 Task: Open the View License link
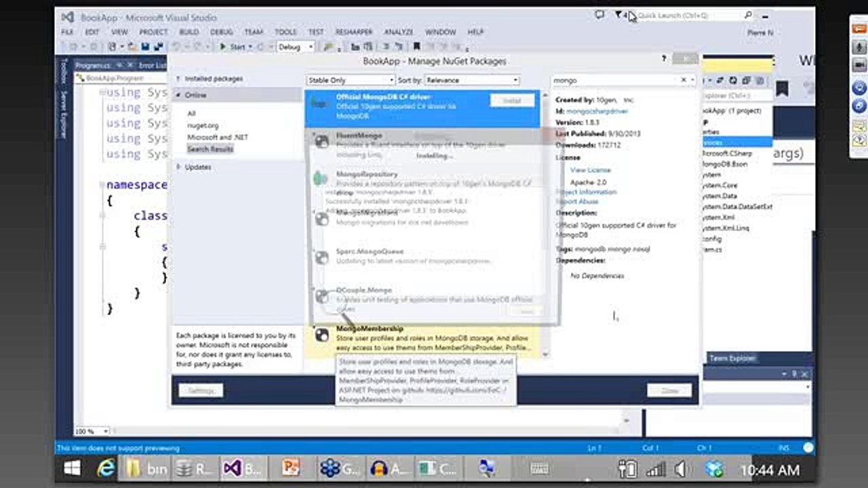(590, 169)
